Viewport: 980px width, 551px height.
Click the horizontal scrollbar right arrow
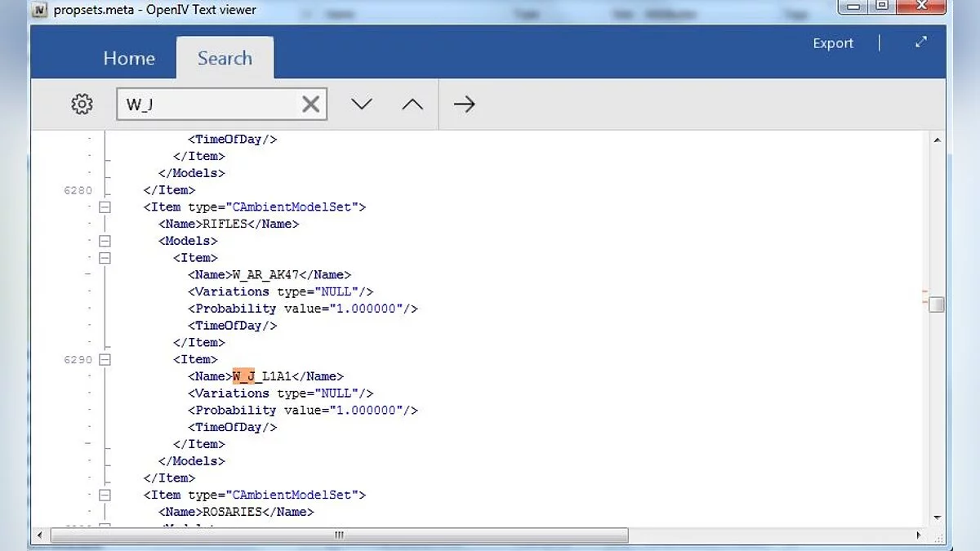click(x=919, y=535)
